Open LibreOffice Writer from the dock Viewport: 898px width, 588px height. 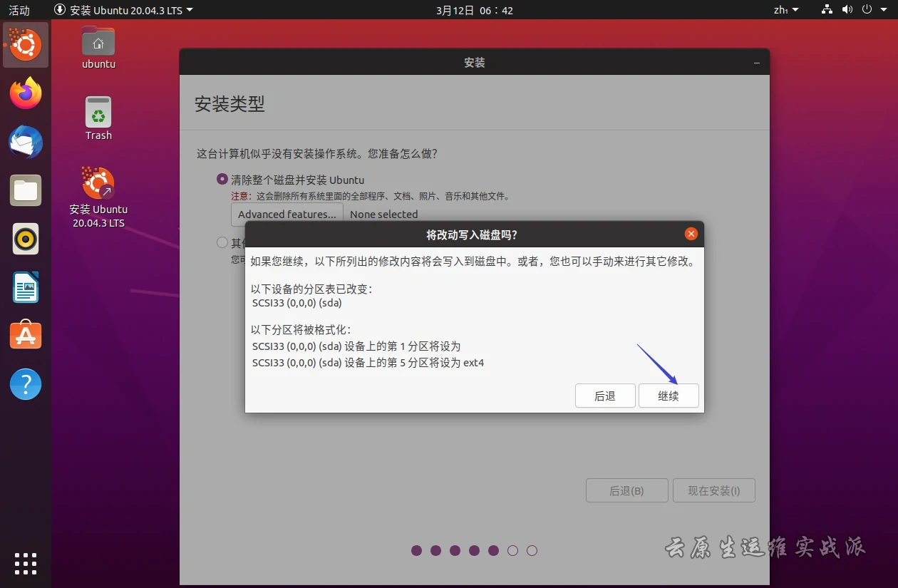point(26,287)
